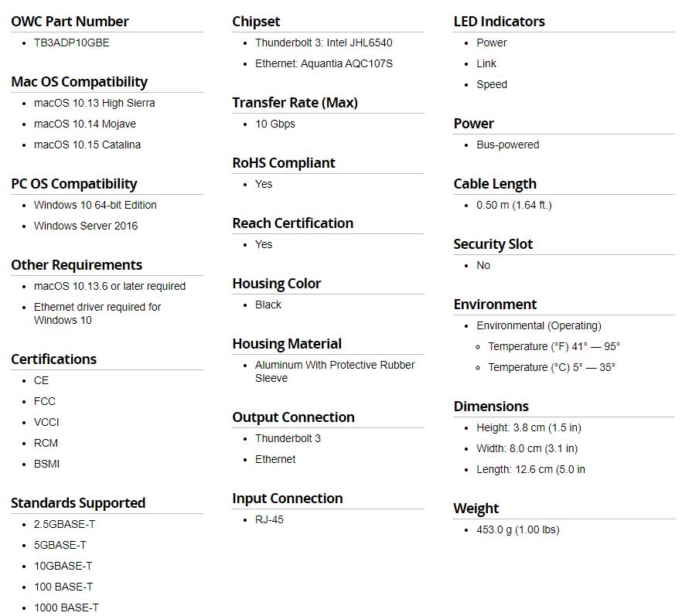Click macOS 10.15 Catalina list item
692x616 pixels.
tap(87, 145)
